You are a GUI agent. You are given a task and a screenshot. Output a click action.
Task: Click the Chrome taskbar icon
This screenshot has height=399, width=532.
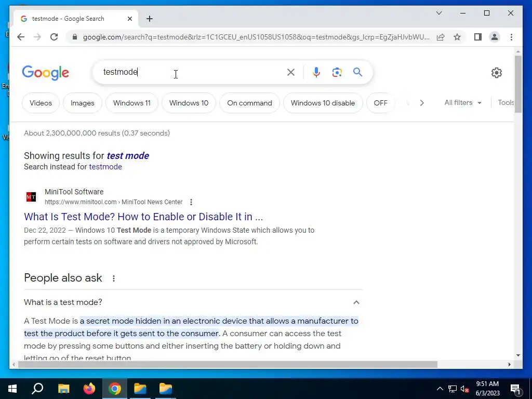point(115,389)
